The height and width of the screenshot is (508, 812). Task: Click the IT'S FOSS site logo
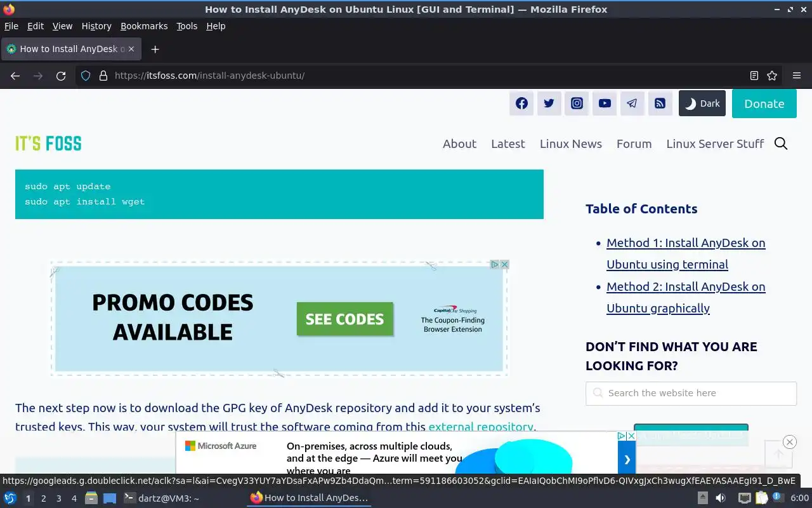48,144
